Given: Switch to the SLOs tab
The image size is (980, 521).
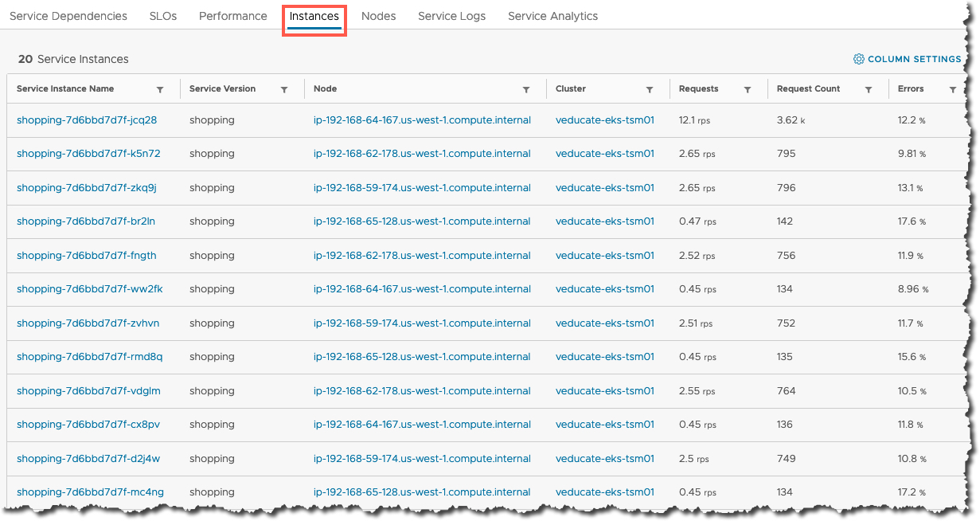Looking at the screenshot, I should point(163,16).
